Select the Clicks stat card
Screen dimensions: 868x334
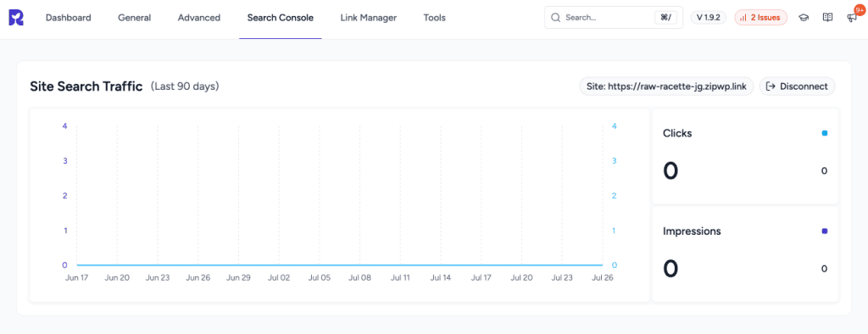[745, 156]
